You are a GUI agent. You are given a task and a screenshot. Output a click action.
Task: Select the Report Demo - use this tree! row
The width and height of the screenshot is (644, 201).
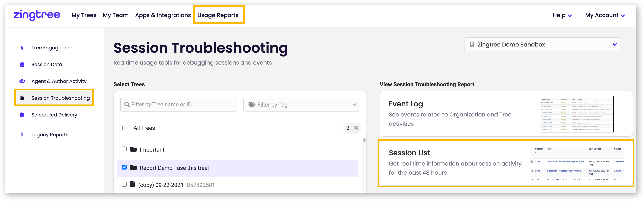[x=237, y=168]
